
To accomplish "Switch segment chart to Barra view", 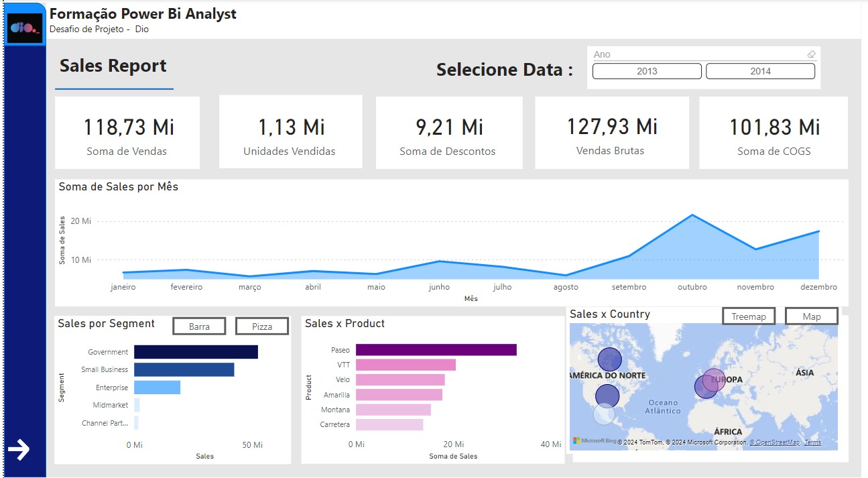I will click(x=199, y=326).
